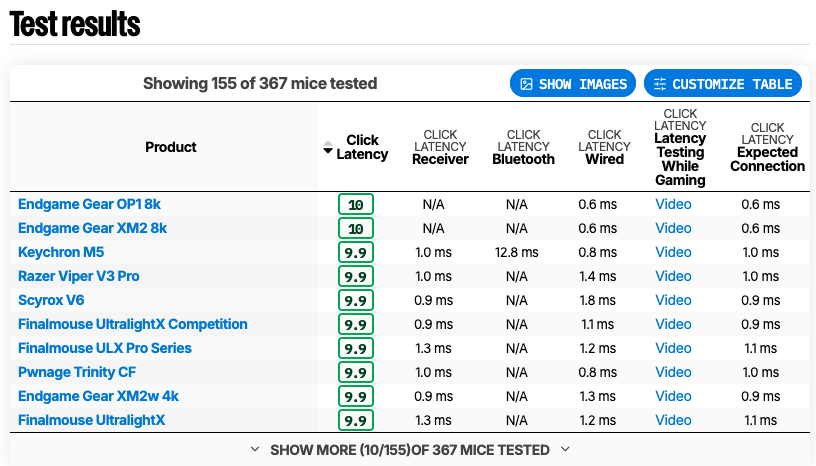
Task: Click right chevron beside Show More
Action: tap(566, 449)
